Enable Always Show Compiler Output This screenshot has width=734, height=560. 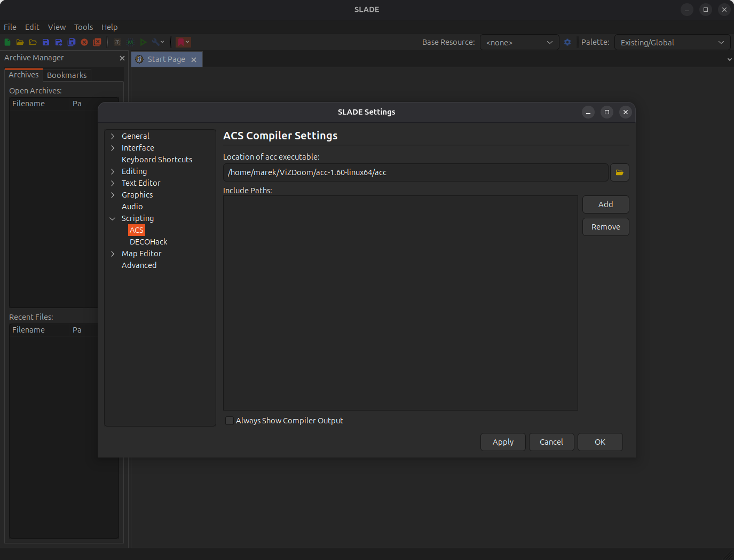pos(230,421)
